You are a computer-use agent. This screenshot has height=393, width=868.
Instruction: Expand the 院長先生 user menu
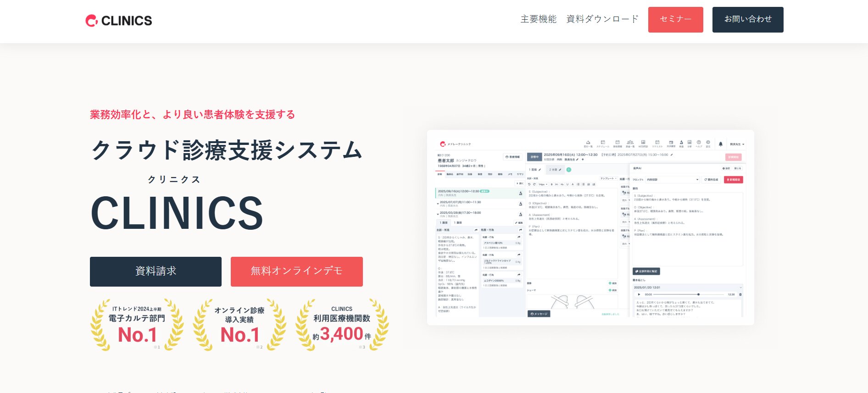737,144
